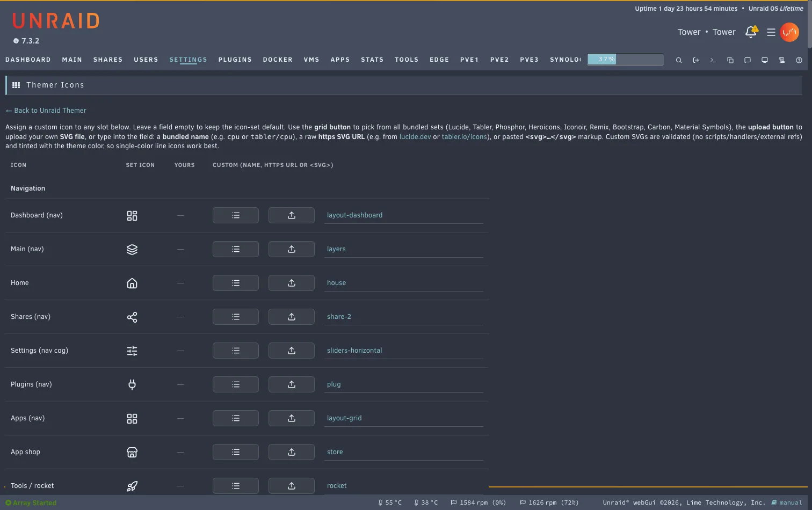Screen dimensions: 812x510
Task: Open the tabler.io/icons link
Action: 464,137
